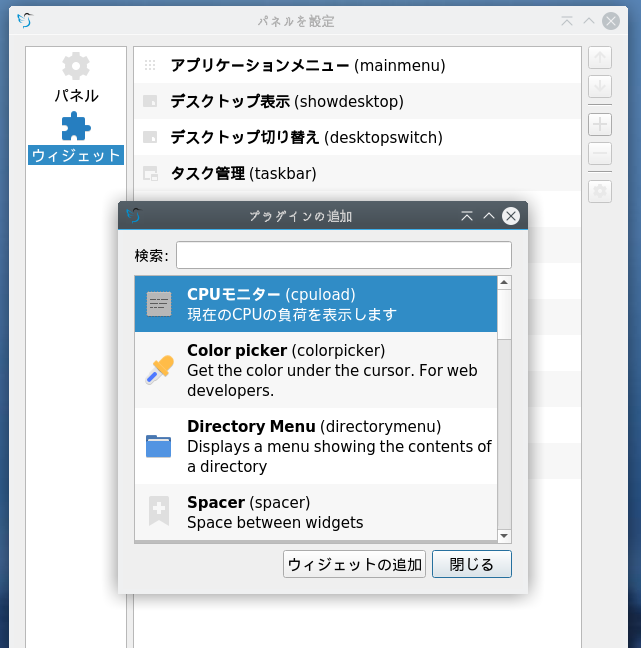641x648 pixels.
Task: Click the Spacer bookmark icon
Action: click(x=159, y=511)
